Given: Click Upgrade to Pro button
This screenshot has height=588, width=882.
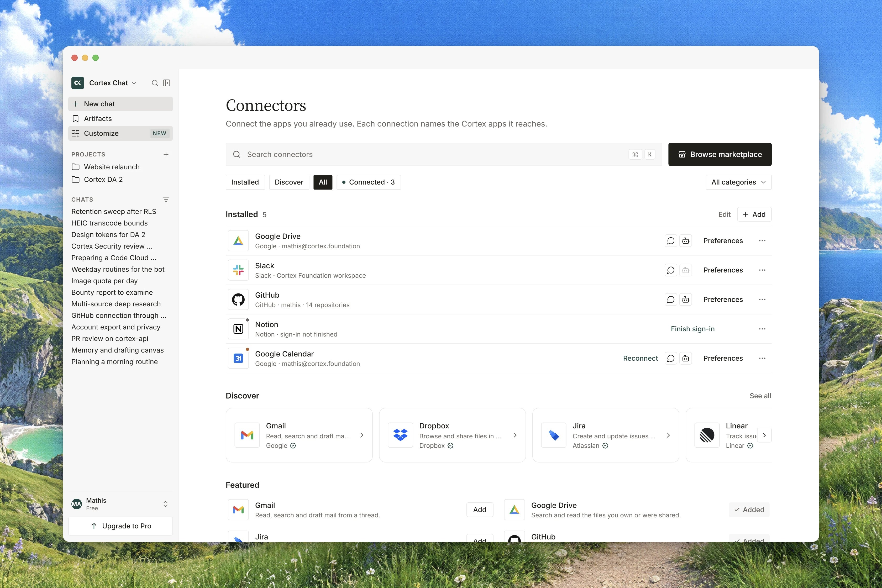Looking at the screenshot, I should pyautogui.click(x=120, y=526).
